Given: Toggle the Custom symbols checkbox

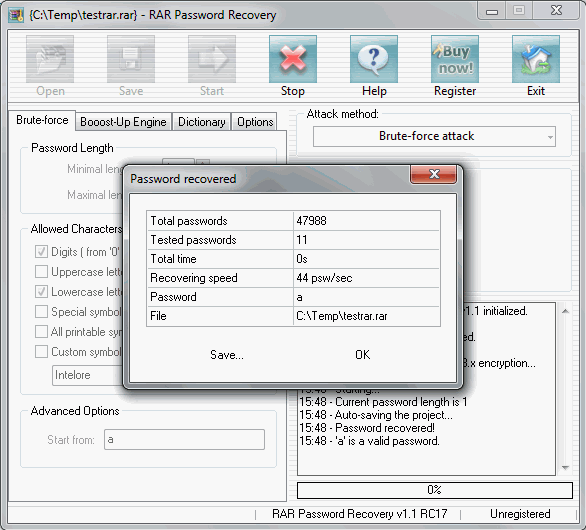Looking at the screenshot, I should click(x=41, y=352).
